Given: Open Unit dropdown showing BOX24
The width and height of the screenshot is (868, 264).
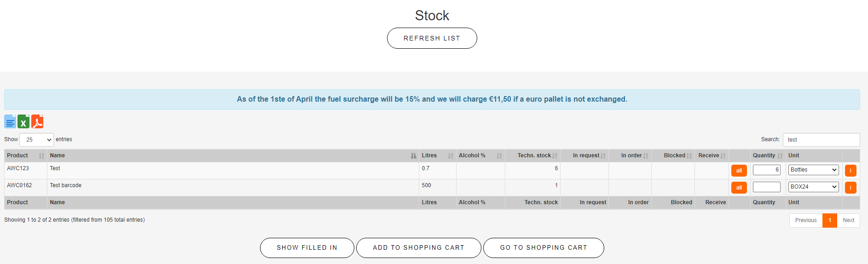Looking at the screenshot, I should (x=813, y=187).
